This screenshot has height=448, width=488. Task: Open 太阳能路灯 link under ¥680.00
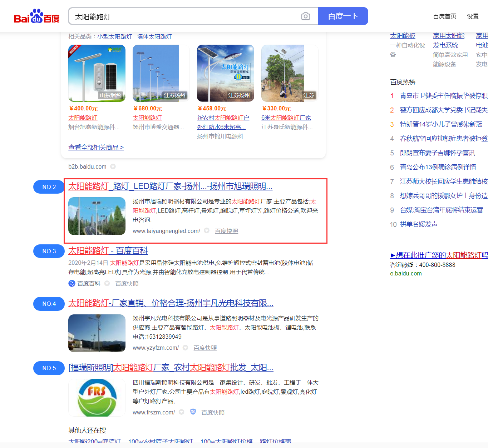click(x=147, y=118)
